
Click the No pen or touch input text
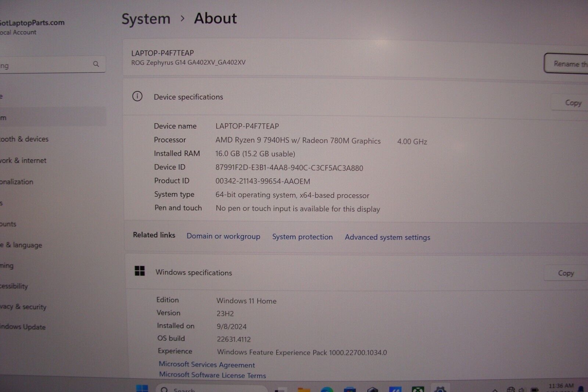298,209
